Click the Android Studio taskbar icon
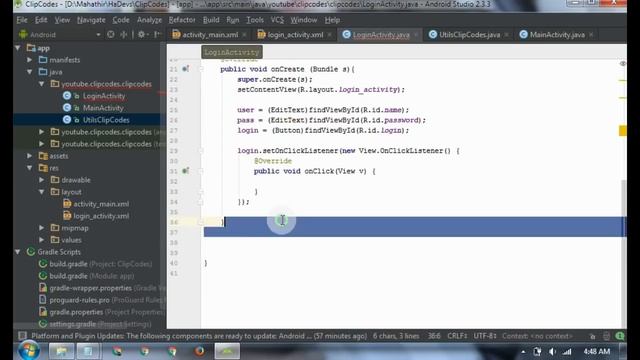640x360 pixels. [x=227, y=351]
